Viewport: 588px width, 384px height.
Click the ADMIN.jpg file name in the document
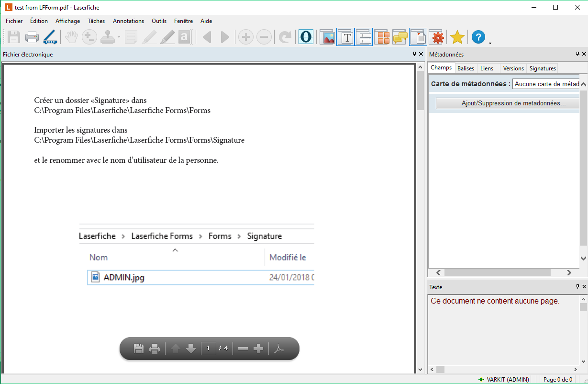124,277
